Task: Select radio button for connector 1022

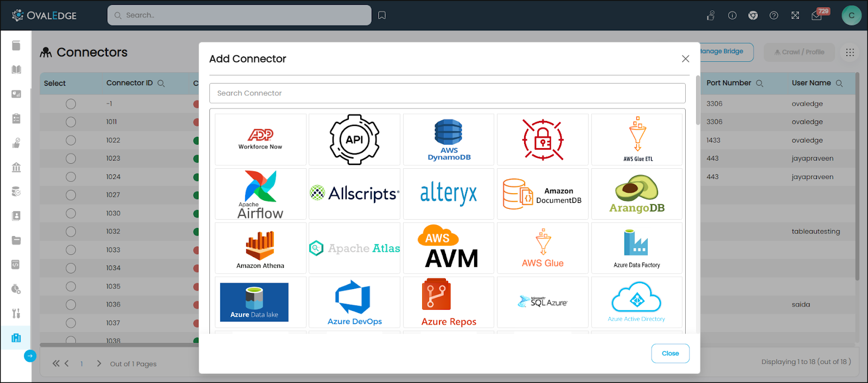Action: (x=71, y=140)
